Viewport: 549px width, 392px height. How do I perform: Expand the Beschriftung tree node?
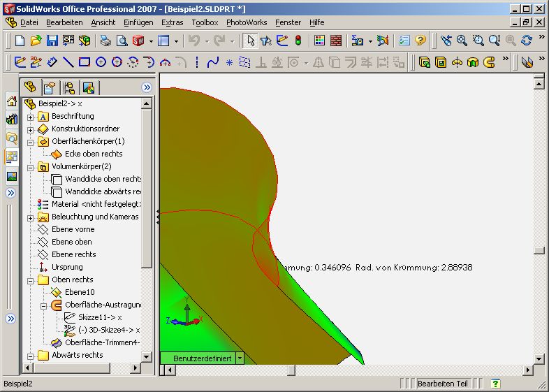click(x=31, y=117)
